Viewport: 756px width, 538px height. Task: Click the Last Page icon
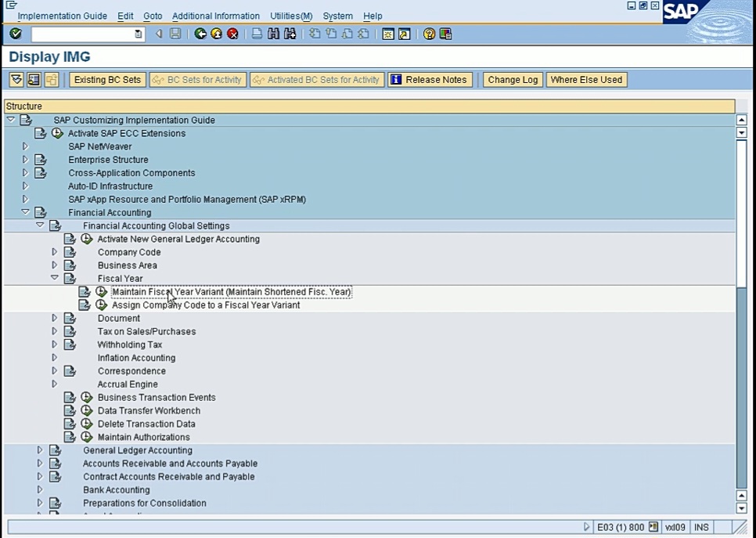coord(364,34)
